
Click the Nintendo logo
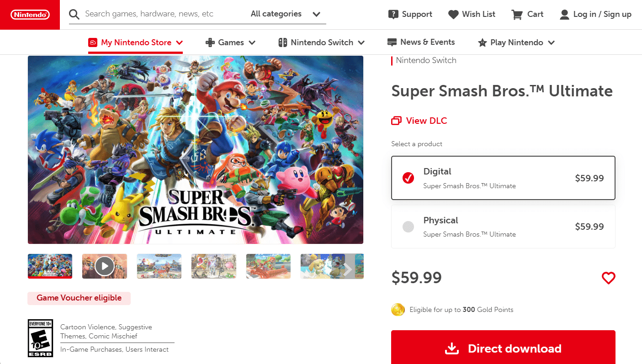[30, 14]
